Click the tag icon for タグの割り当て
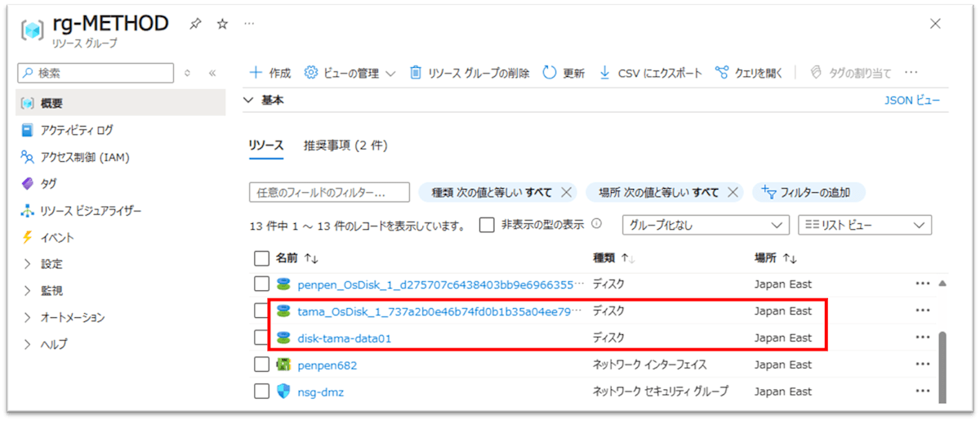Image resolution: width=980 pixels, height=421 pixels. pyautogui.click(x=815, y=73)
